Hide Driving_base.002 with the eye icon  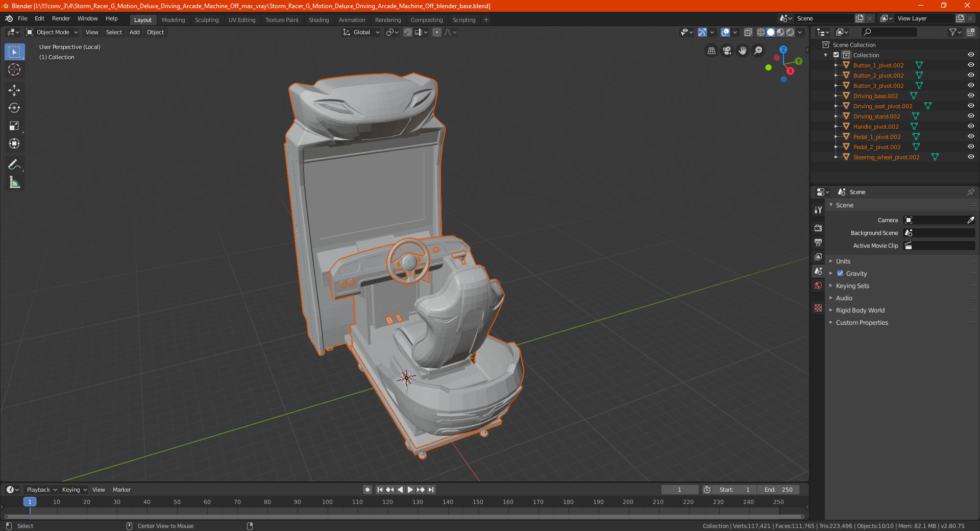(x=971, y=95)
